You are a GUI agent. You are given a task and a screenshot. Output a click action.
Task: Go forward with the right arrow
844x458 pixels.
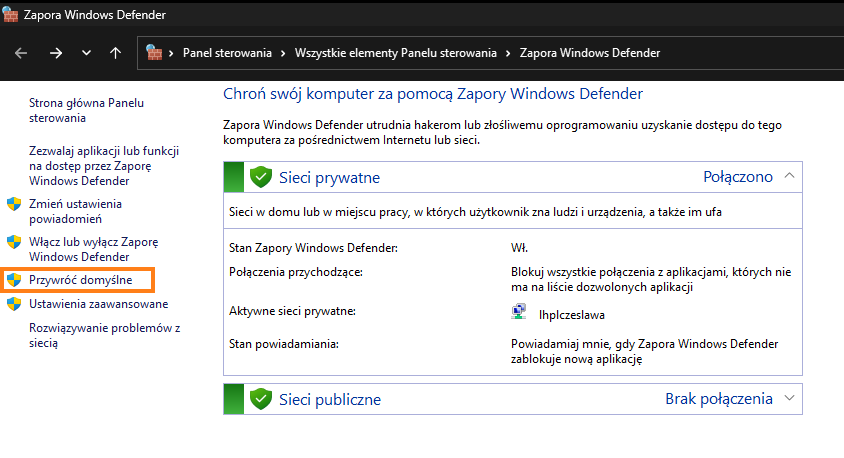(56, 53)
